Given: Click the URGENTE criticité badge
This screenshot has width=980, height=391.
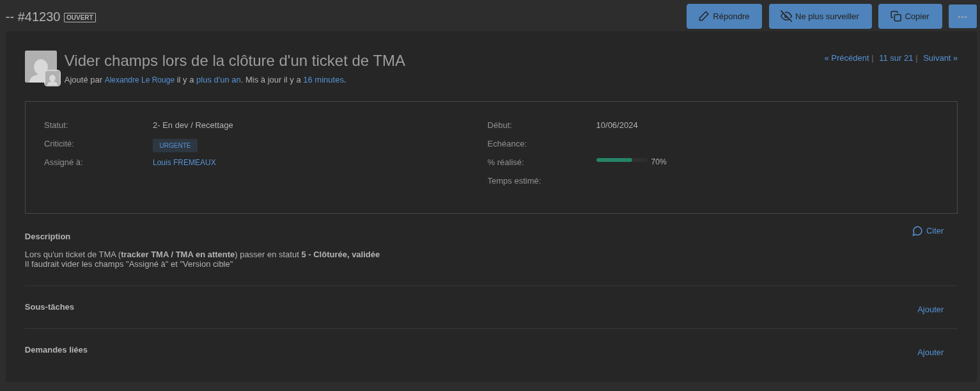Looking at the screenshot, I should 175,145.
